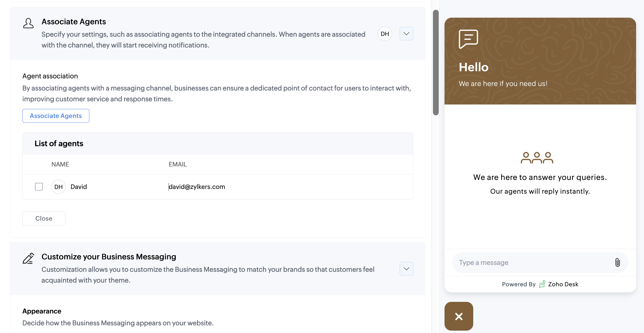Click the three agents group icon
644x333 pixels.
tap(537, 158)
